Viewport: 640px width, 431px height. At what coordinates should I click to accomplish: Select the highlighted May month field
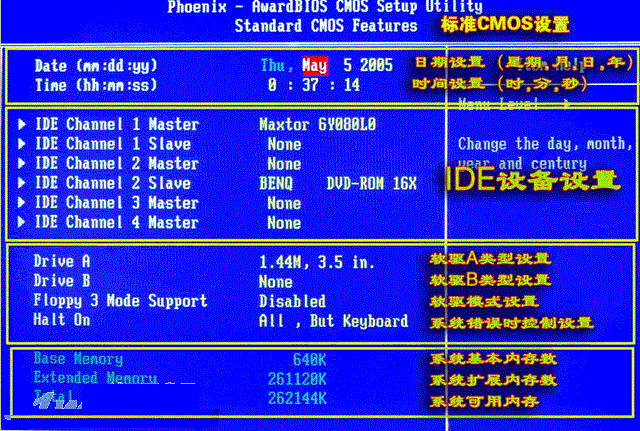(315, 66)
